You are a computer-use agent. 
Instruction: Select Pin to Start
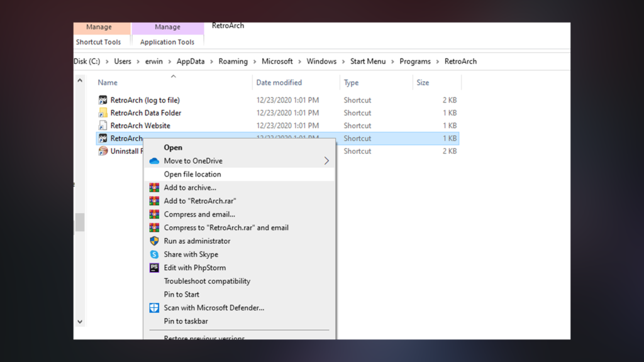pos(240,294)
